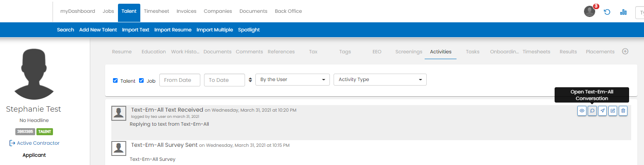Open user avatar with notification badge
This screenshot has width=644, height=165.
[x=590, y=12]
